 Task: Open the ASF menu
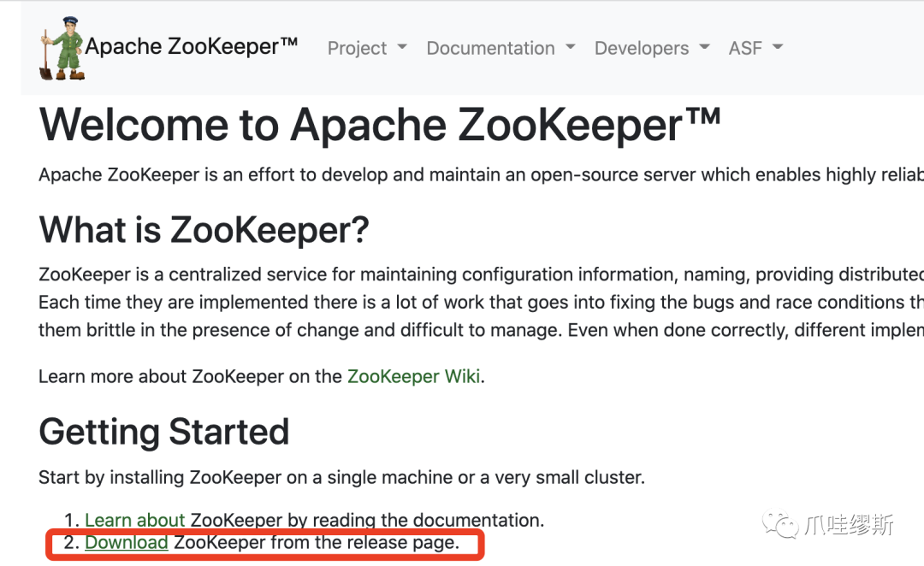click(x=745, y=49)
